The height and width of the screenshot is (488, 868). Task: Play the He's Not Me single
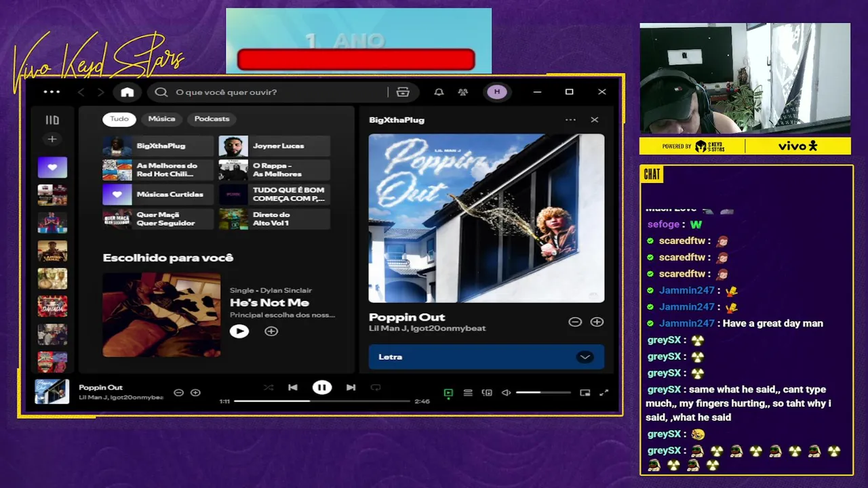tap(239, 331)
